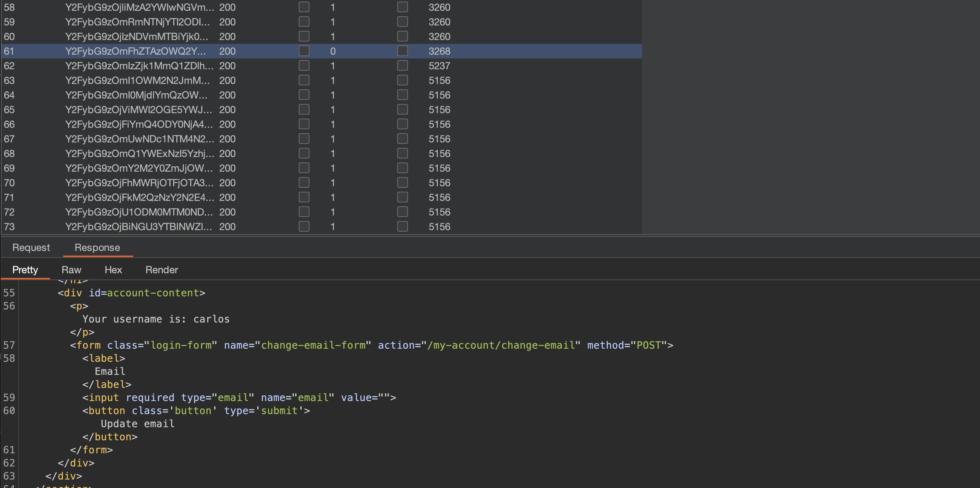Toggle second checkbox in row 73
The width and height of the screenshot is (980, 488).
point(403,226)
